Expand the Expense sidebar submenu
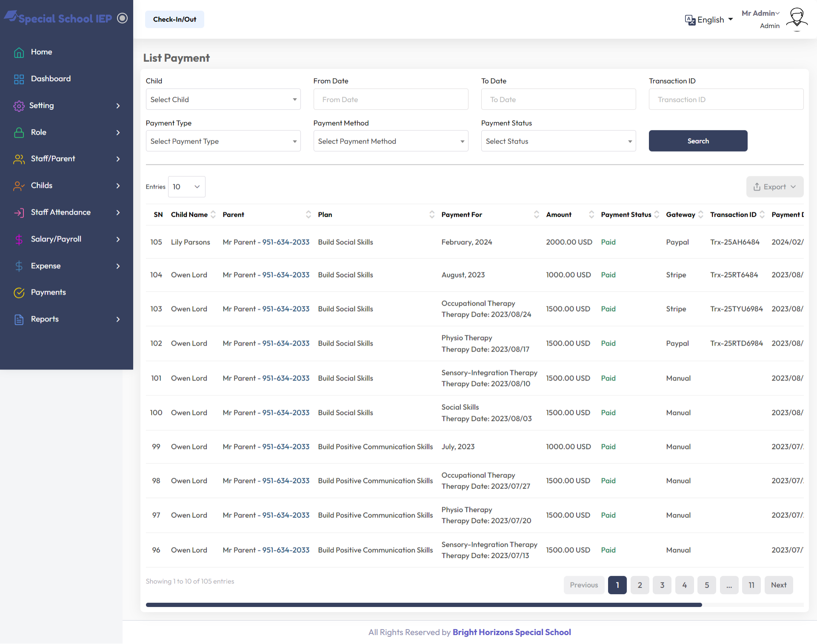 pos(118,266)
